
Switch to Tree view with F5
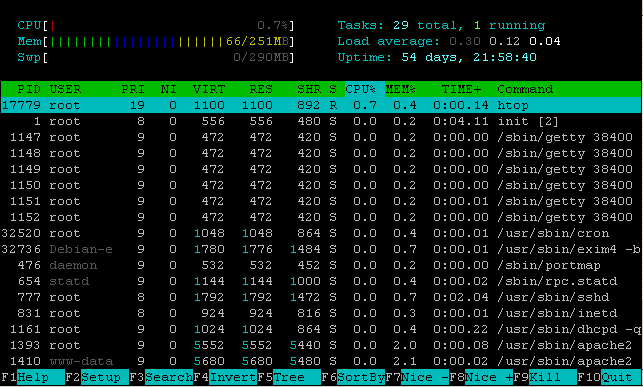[x=289, y=377]
